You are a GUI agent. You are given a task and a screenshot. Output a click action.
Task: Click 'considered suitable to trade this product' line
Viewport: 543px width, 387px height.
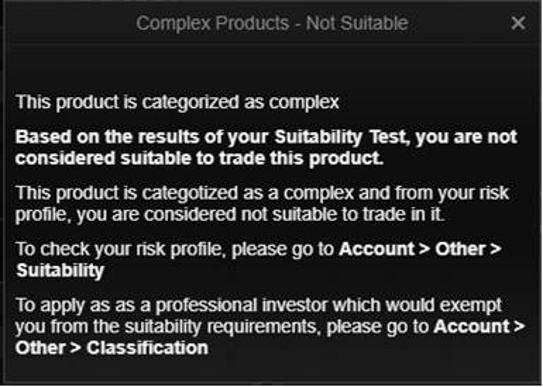(199, 159)
